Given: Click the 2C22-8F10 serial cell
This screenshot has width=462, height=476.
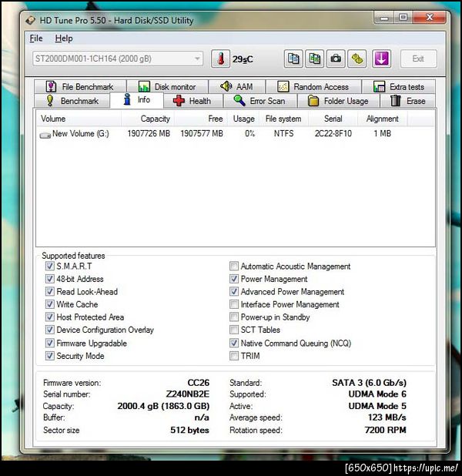Looking at the screenshot, I should (x=333, y=133).
